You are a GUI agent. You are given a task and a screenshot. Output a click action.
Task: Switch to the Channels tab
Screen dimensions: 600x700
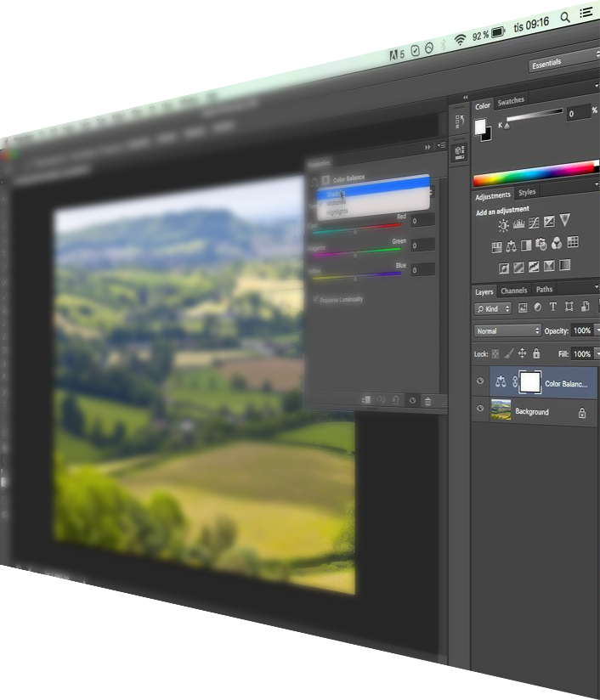(x=514, y=291)
